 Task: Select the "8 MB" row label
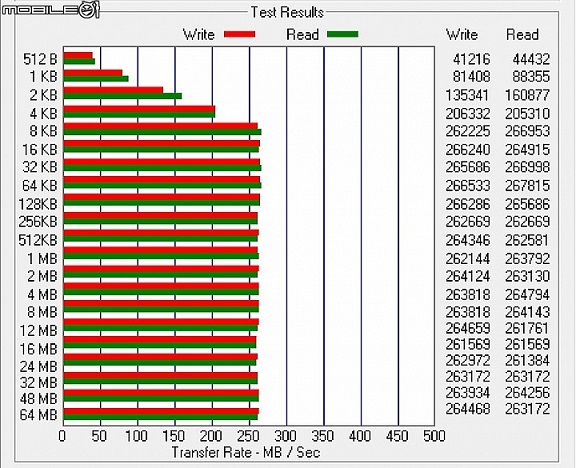point(42,312)
